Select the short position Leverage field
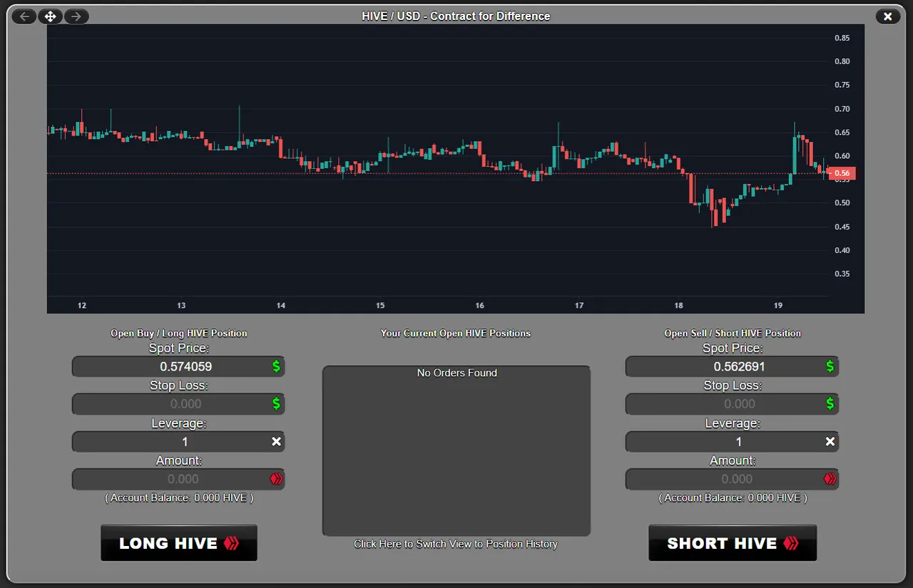Viewport: 913px width, 588px height. point(732,442)
